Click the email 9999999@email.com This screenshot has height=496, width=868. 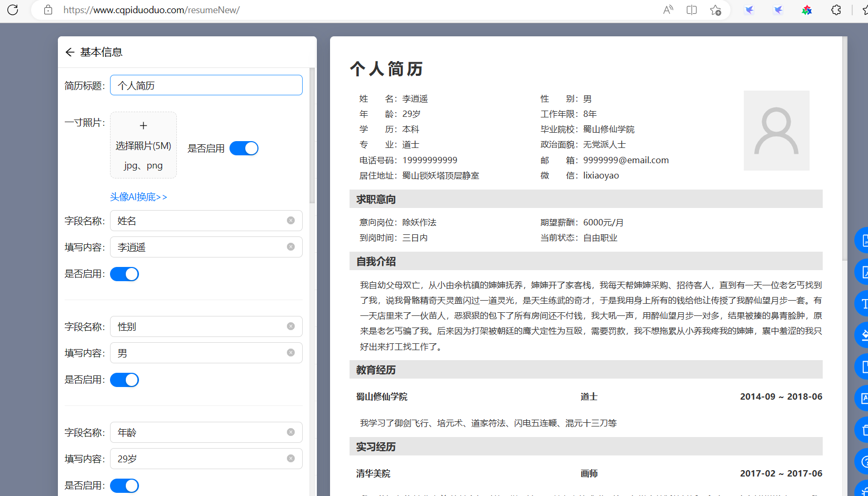(626, 160)
